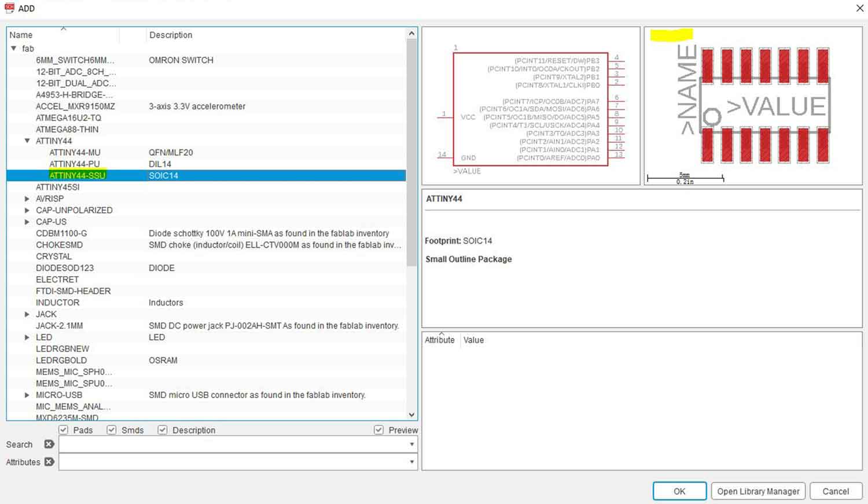Viewport: 868px width, 504px height.
Task: Open the Attributes field dropdown arrow
Action: (412, 462)
